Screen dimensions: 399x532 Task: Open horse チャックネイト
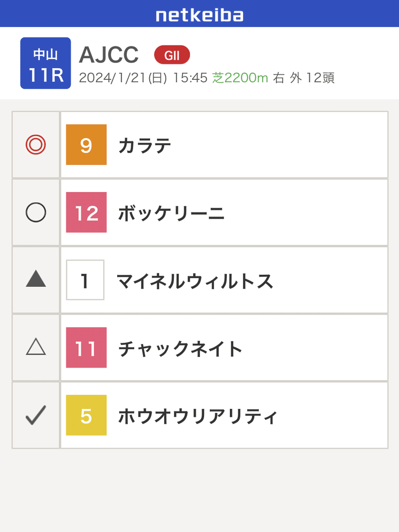pyautogui.click(x=181, y=349)
